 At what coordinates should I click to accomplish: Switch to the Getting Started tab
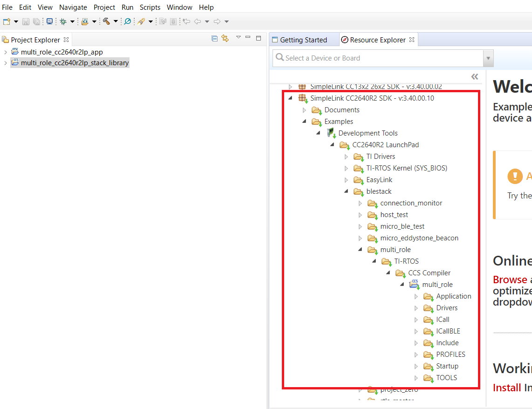tap(300, 40)
